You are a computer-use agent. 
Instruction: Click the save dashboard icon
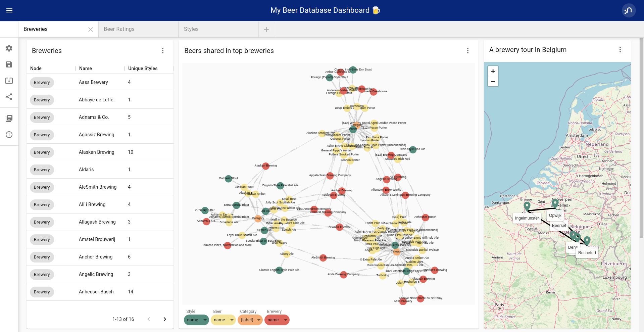(9, 64)
